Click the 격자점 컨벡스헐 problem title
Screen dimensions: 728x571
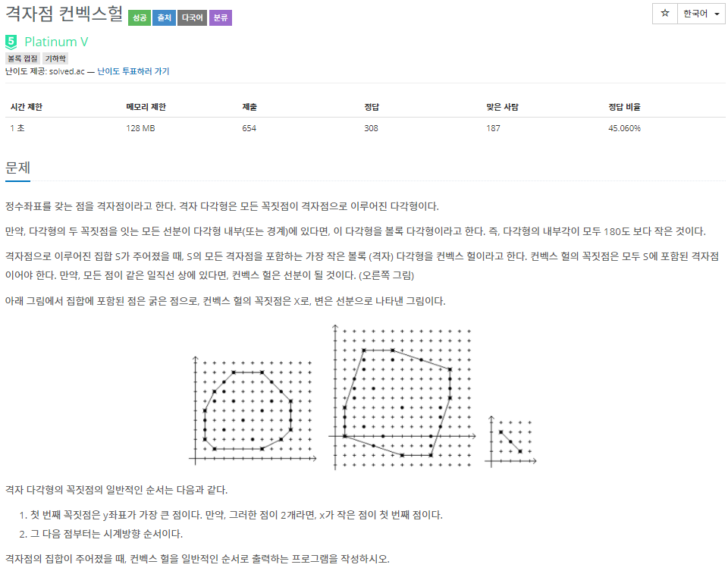(64, 14)
